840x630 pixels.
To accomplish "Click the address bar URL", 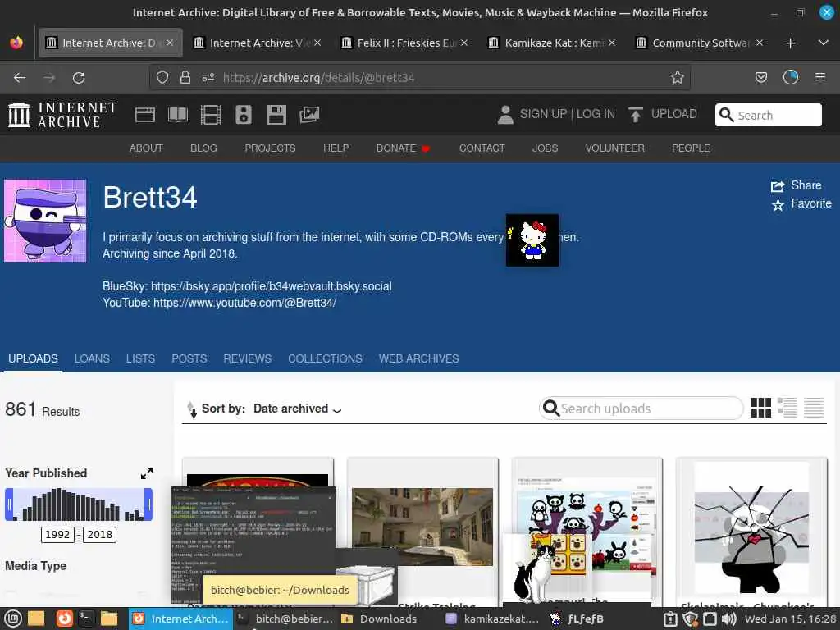I will pyautogui.click(x=319, y=78).
